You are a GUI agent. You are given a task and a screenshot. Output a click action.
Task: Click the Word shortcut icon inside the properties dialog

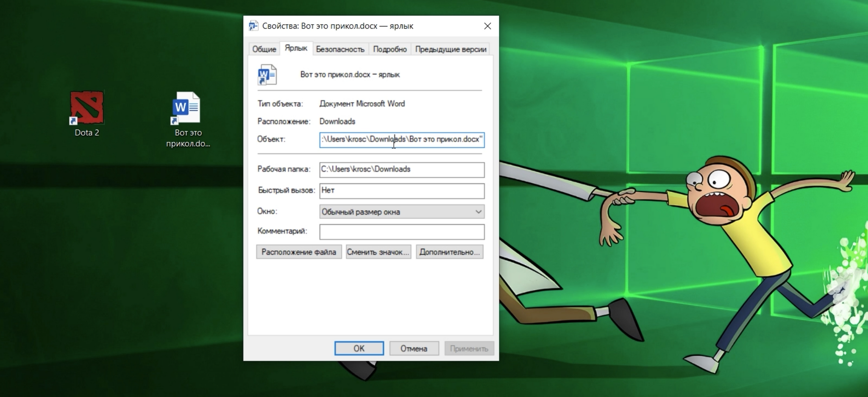[x=267, y=75]
